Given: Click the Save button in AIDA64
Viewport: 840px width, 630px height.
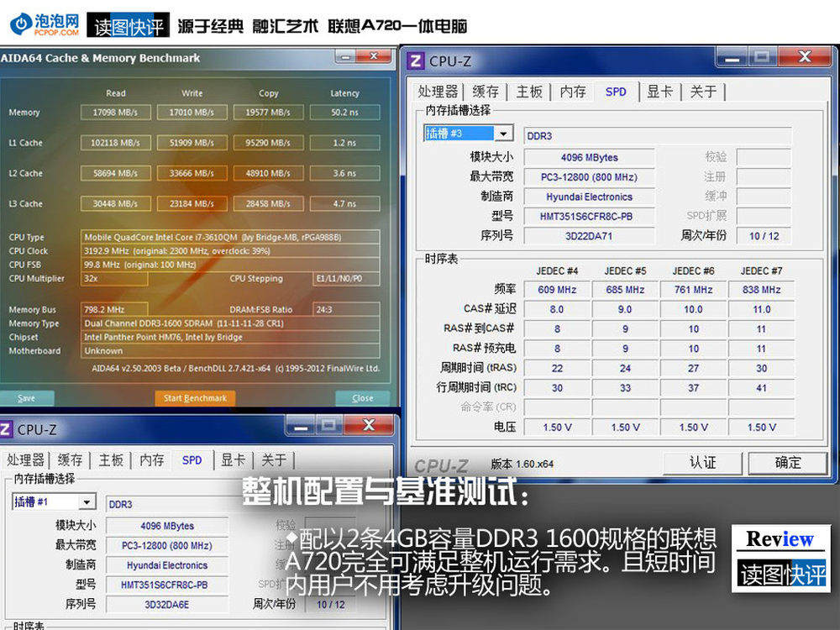Looking at the screenshot, I should click(x=26, y=398).
